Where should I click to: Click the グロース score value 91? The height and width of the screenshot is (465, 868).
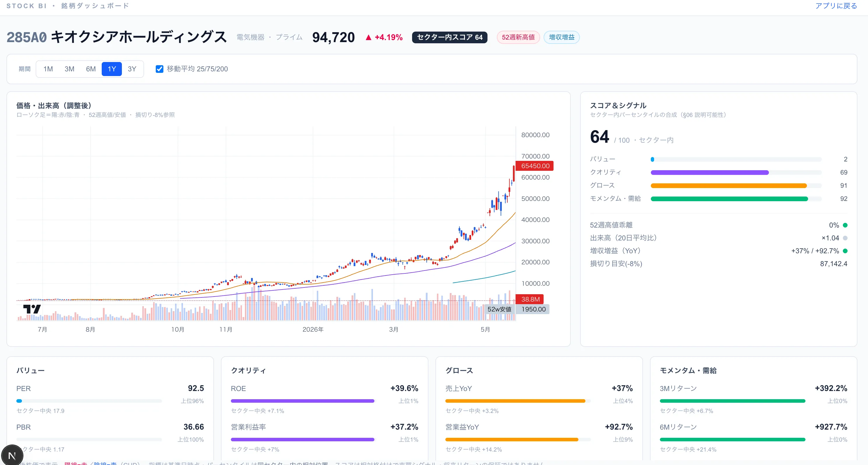(x=843, y=186)
